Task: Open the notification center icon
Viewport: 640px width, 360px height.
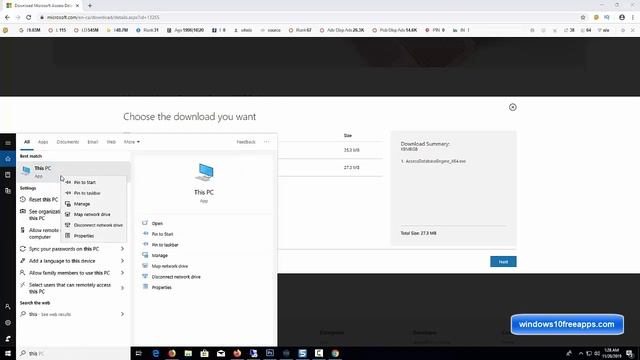Action: tap(629, 353)
